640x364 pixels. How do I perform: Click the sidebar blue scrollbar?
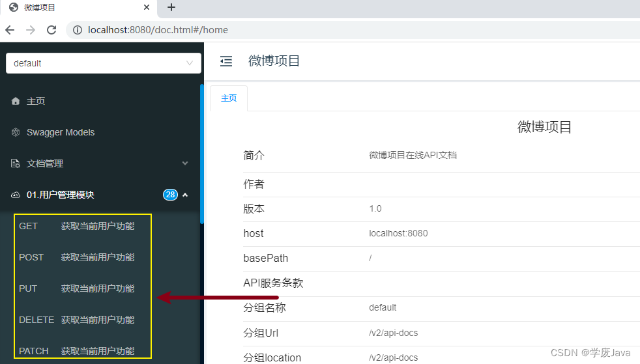[202, 154]
